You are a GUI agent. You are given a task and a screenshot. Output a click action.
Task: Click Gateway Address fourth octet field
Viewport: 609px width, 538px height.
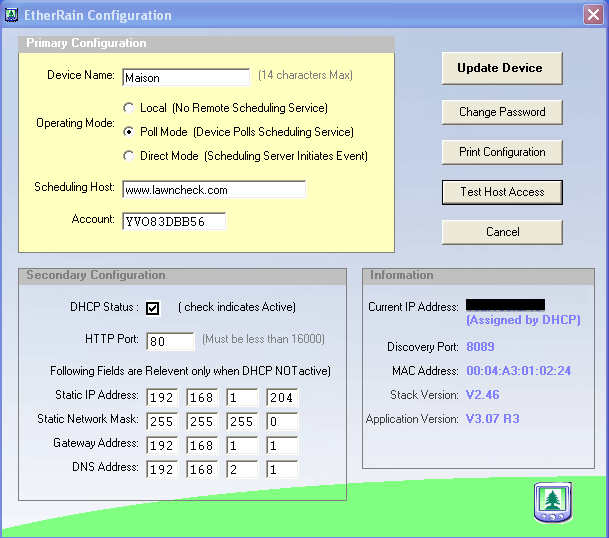tap(282, 445)
